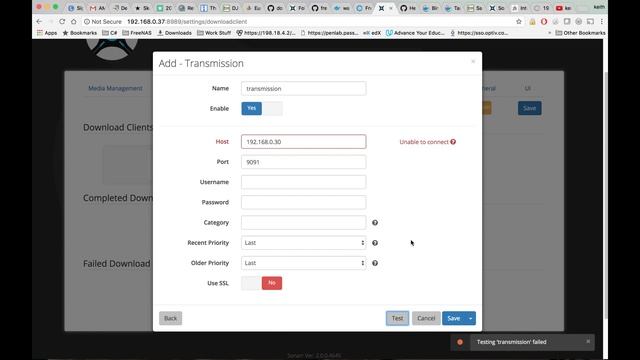Click the browser page vertical scrollbar
Image resolution: width=640 pixels, height=360 pixels.
point(605,196)
